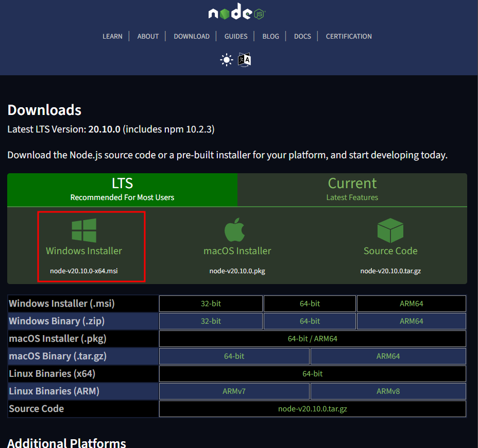
Task: Click the Apple logo icon
Action: (x=235, y=230)
